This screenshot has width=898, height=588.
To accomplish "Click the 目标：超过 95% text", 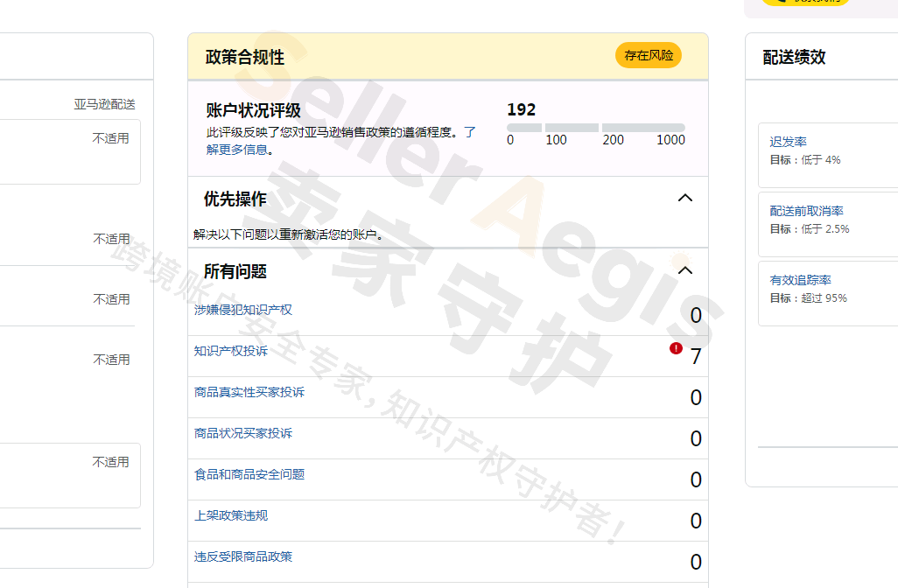I will (808, 298).
